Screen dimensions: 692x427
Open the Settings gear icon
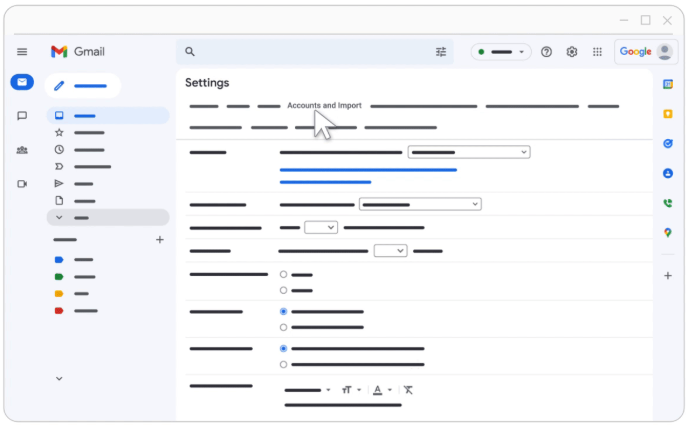[x=572, y=52]
